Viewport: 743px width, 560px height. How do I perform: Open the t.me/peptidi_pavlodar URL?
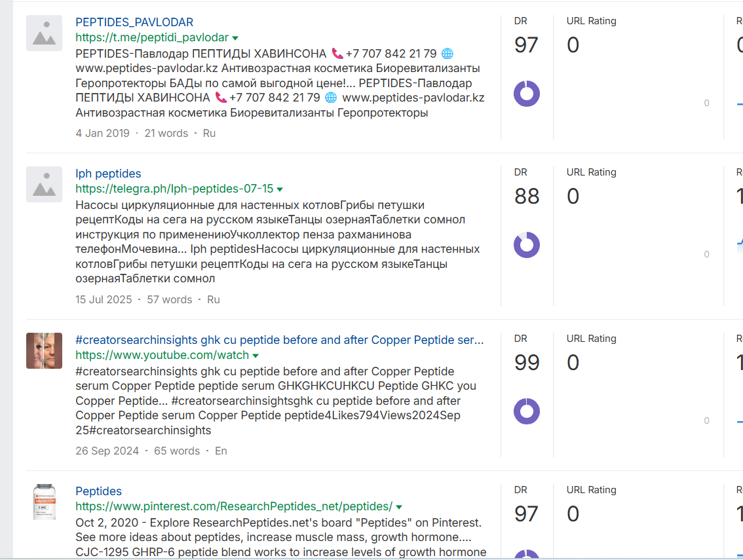(151, 37)
